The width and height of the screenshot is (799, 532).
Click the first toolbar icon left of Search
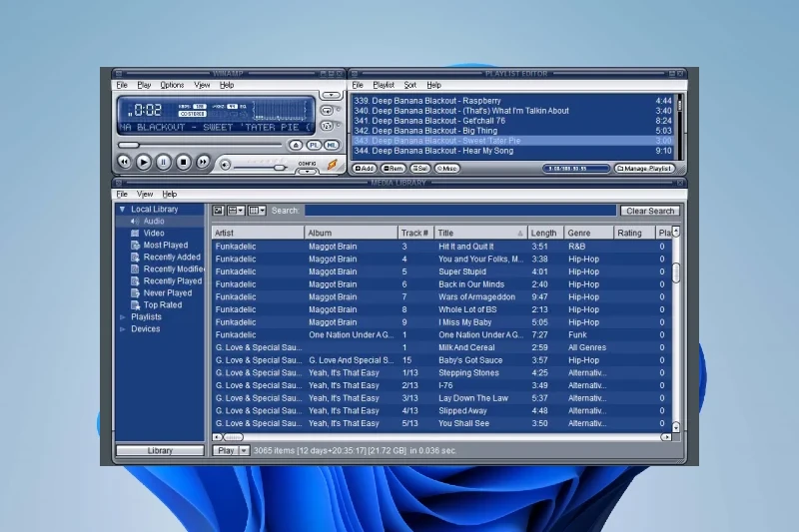click(x=218, y=211)
